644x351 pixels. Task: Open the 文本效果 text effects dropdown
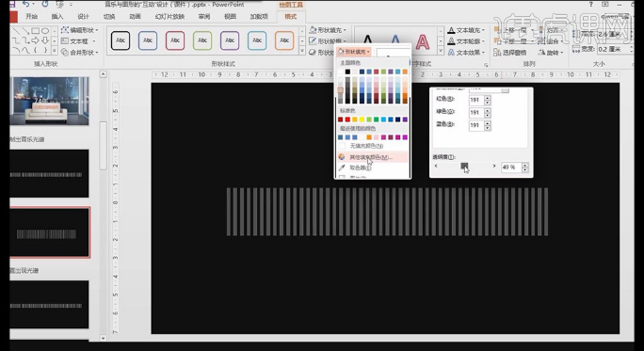coord(467,53)
